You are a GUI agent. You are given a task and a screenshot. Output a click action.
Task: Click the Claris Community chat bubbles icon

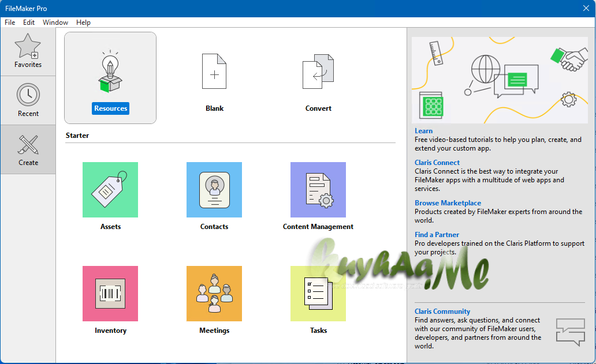571,332
